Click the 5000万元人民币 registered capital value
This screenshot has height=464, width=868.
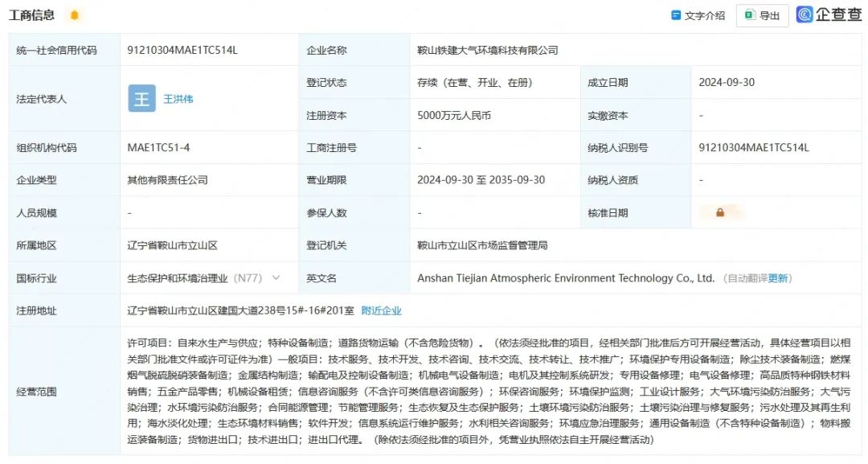pos(454,116)
